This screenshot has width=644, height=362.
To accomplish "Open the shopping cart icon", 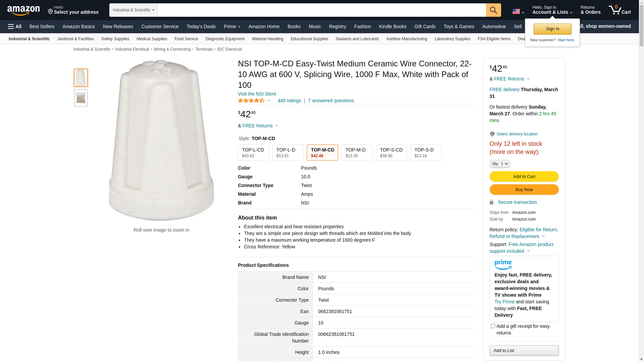I will click(x=620, y=10).
